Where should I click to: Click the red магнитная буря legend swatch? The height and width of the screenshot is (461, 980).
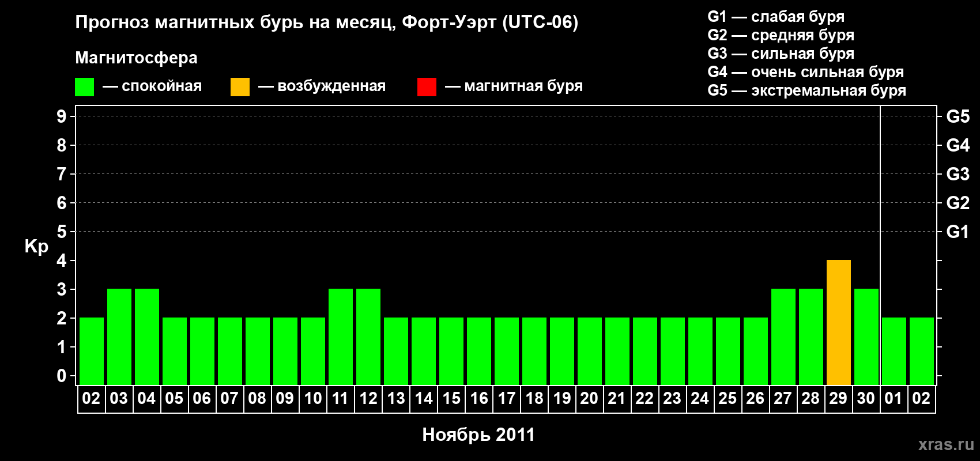(x=427, y=87)
